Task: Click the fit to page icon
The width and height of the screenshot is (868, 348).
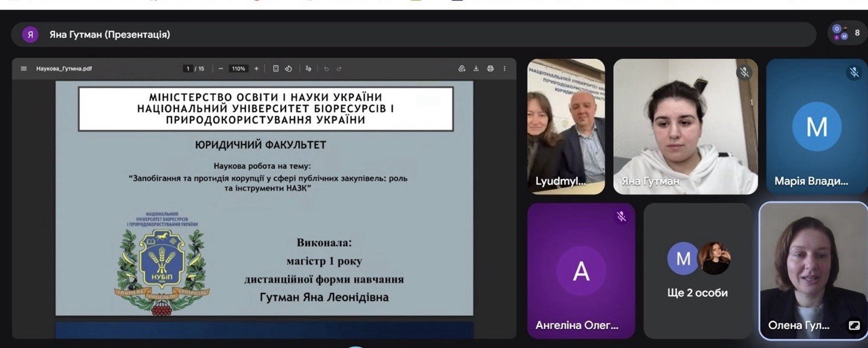Action: point(276,69)
